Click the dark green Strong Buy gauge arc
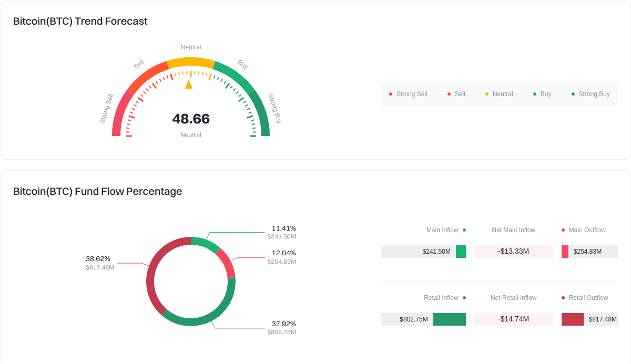Viewport: 631px width, 364px height. click(262, 112)
